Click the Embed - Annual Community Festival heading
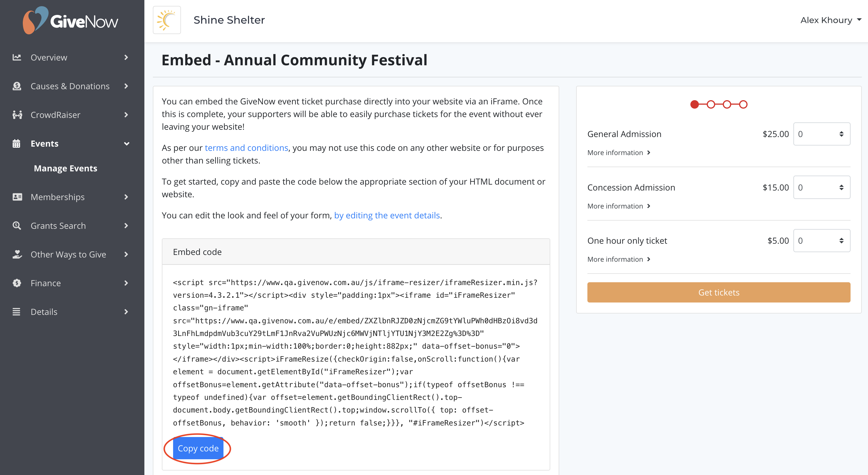 point(294,60)
